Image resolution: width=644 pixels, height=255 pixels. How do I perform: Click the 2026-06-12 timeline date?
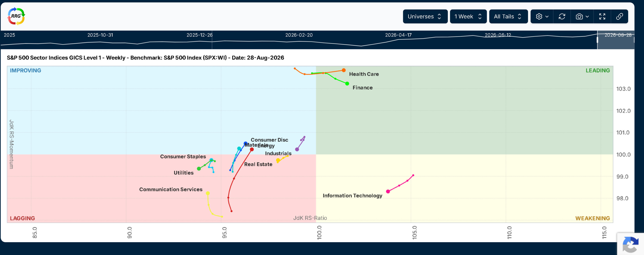[x=498, y=35]
